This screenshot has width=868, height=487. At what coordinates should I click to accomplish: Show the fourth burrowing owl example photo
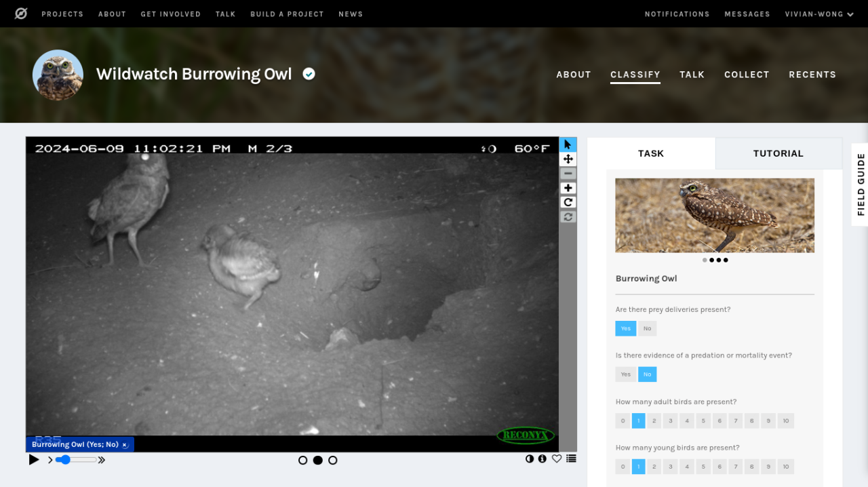click(x=726, y=260)
